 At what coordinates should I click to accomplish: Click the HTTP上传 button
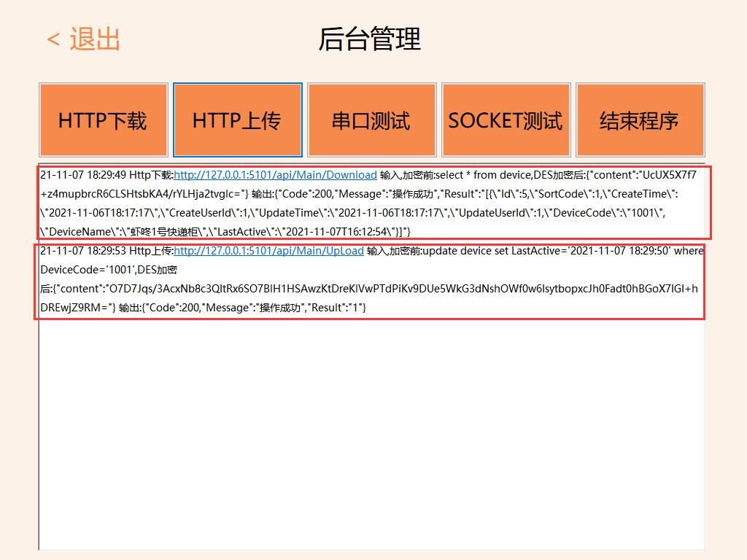tap(238, 120)
